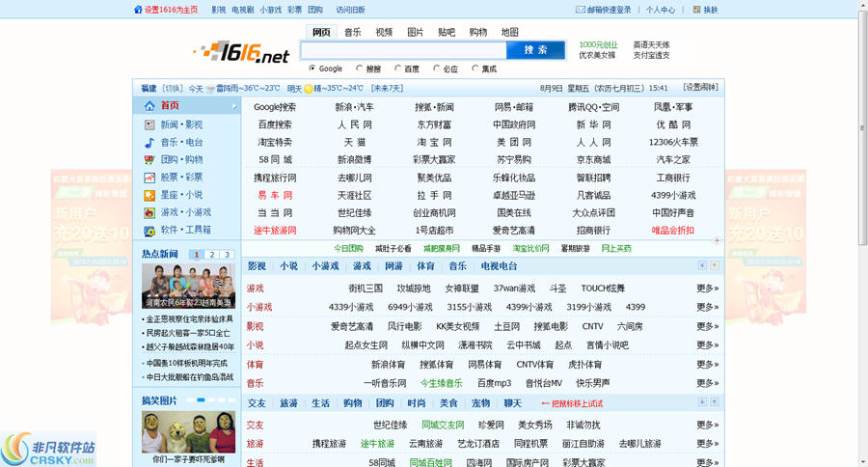
Task: Open 更多» in the 小游戏 row
Action: (708, 307)
